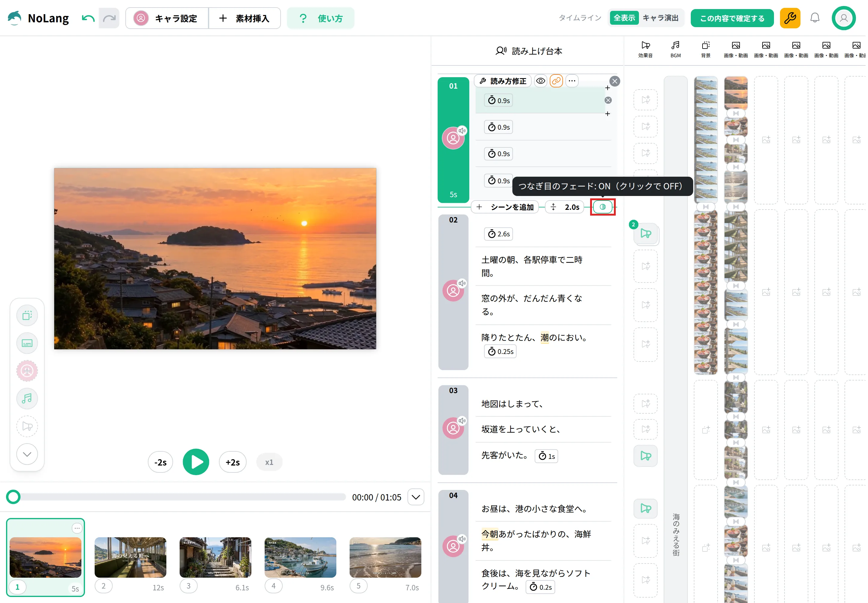Adjust the 2.0s scene gap control
The image size is (868, 603).
565,207
